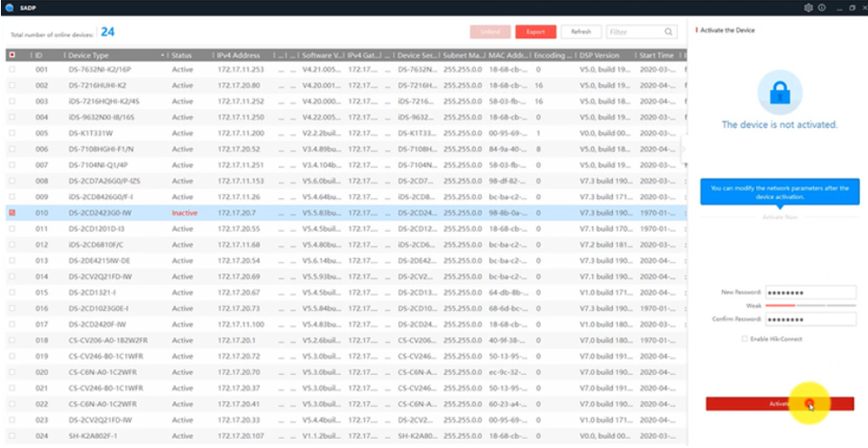
Task: Click the Device Type sort arrow
Action: pos(163,56)
